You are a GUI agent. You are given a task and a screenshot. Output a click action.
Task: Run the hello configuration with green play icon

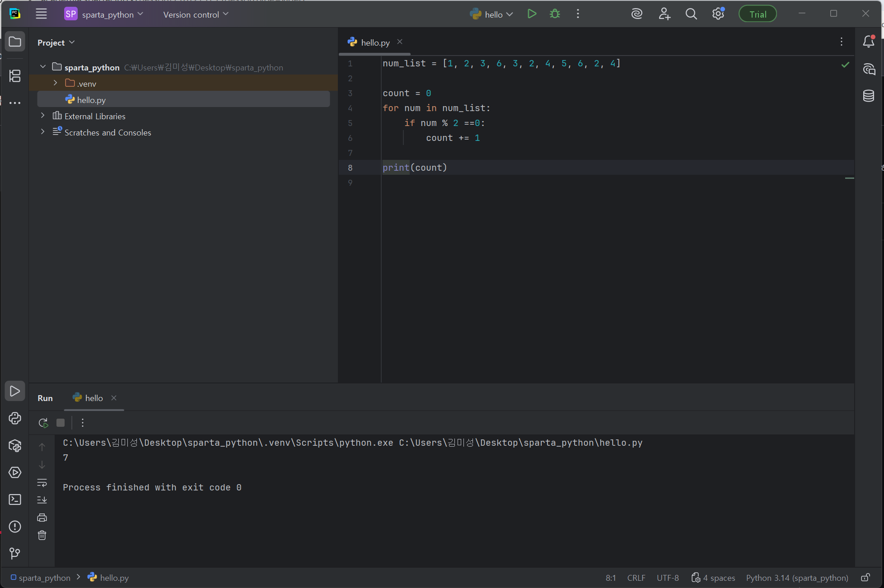(532, 14)
